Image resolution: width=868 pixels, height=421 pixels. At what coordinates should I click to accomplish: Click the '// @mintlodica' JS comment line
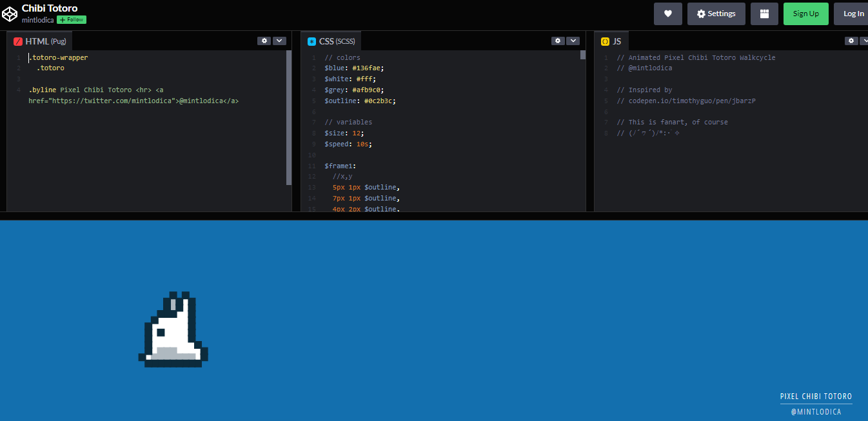click(x=644, y=68)
